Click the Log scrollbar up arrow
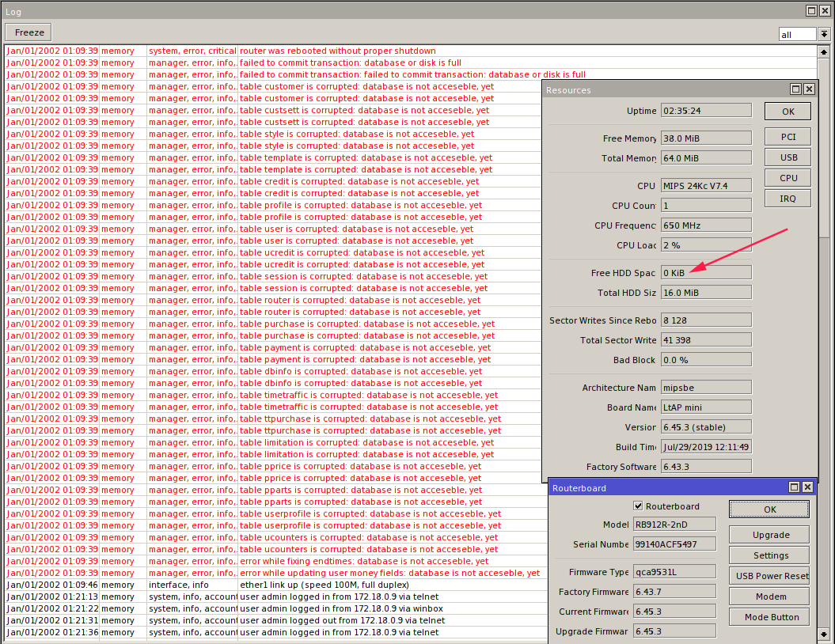 click(824, 52)
